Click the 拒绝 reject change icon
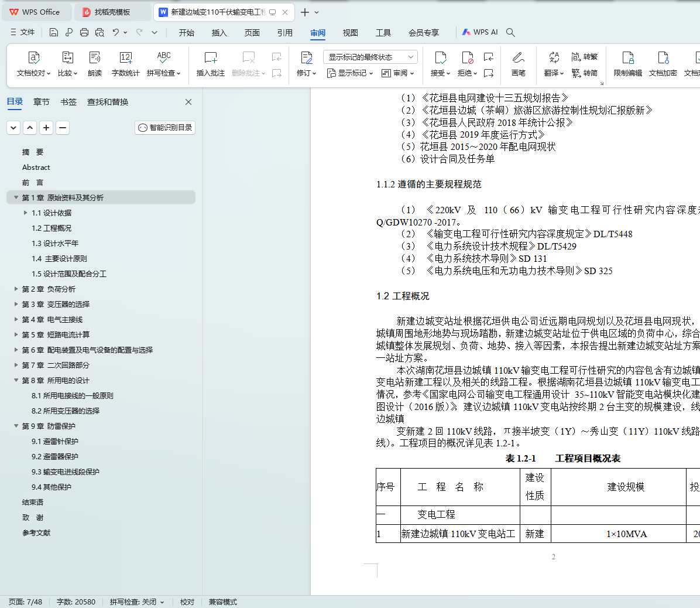 [468, 57]
